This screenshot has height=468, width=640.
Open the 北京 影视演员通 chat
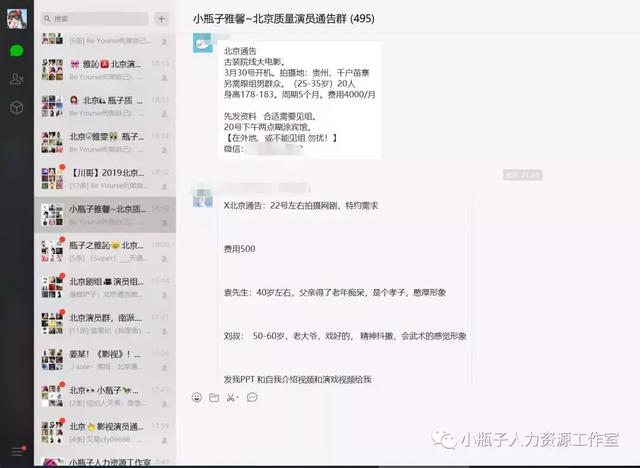pos(105,432)
